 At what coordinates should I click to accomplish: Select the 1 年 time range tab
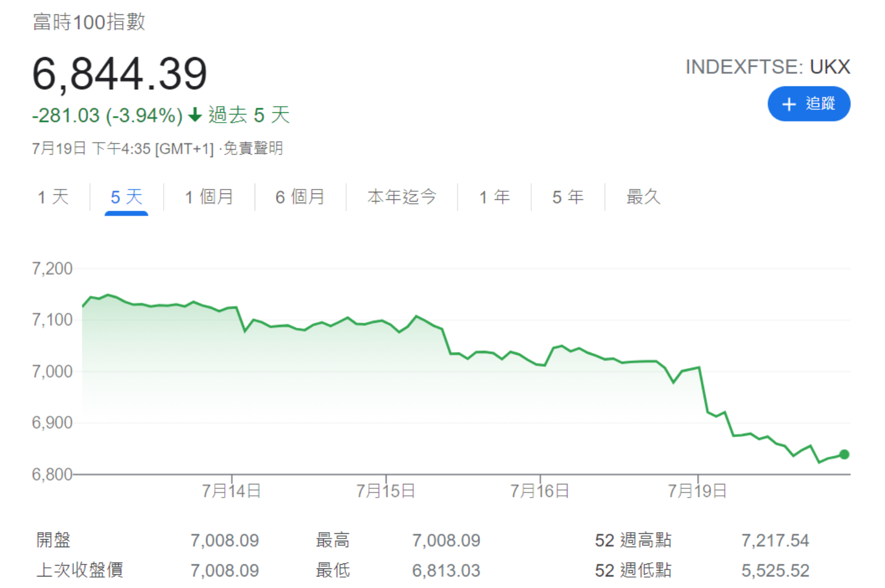(494, 198)
